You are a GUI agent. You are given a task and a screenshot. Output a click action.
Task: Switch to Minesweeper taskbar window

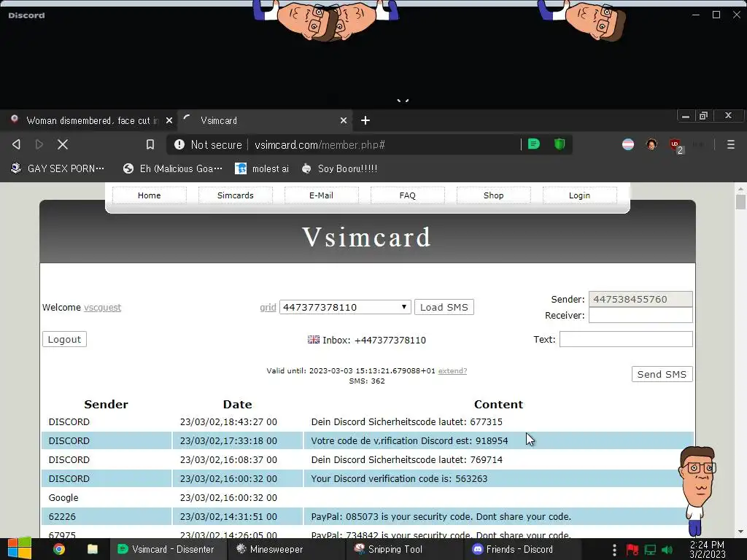click(x=286, y=549)
